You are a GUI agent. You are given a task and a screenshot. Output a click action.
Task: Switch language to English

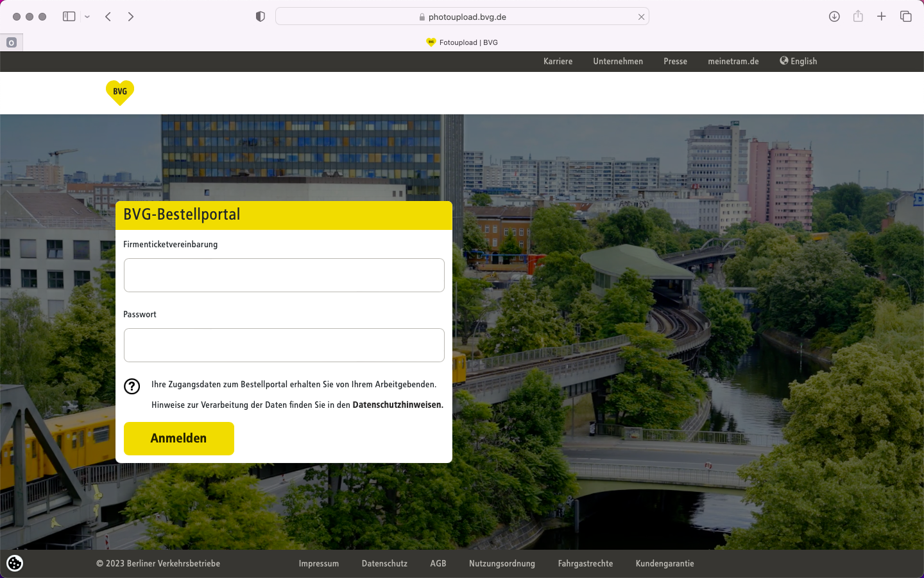(x=798, y=61)
